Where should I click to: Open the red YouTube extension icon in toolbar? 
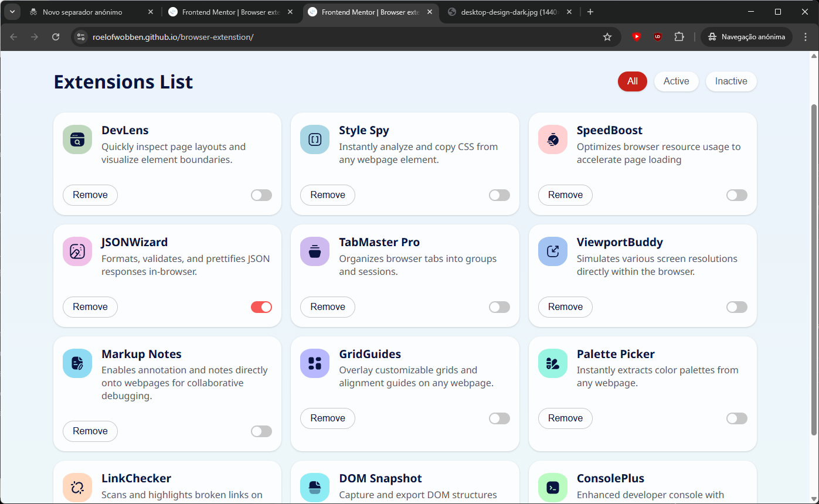tap(637, 37)
